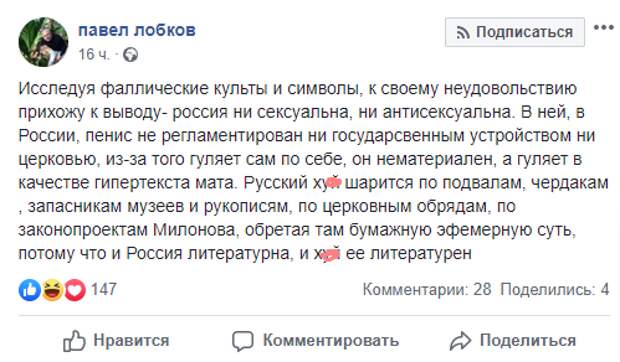View who reacted via 147 count
This screenshot has width=620, height=362.
click(104, 289)
